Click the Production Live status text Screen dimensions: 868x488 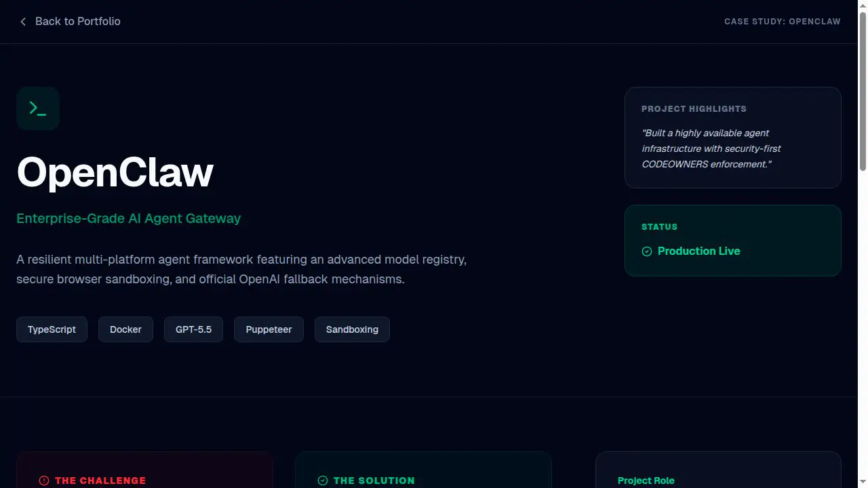point(698,251)
